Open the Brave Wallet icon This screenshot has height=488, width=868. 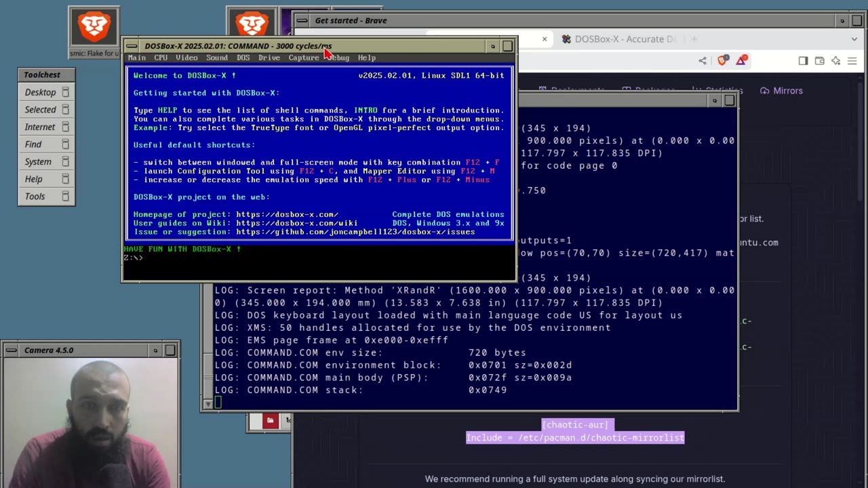pyautogui.click(x=819, y=60)
